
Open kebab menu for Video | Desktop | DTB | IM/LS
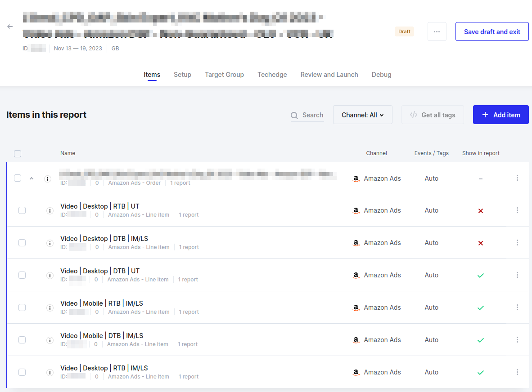click(x=517, y=243)
